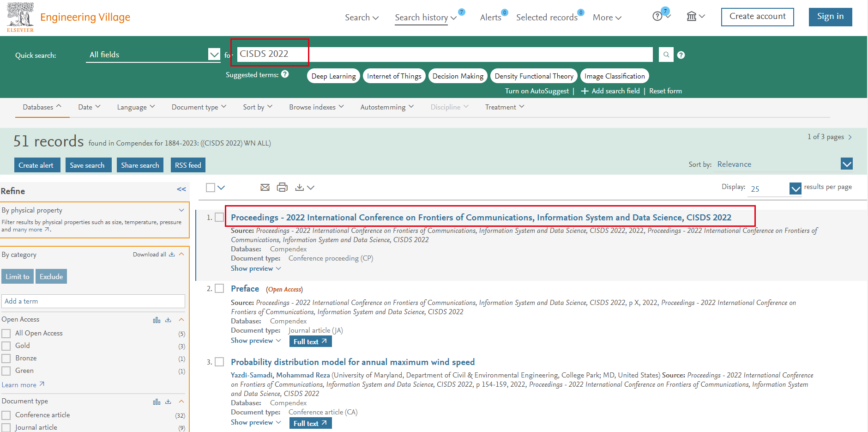Click plus icon to add search field

pos(585,91)
